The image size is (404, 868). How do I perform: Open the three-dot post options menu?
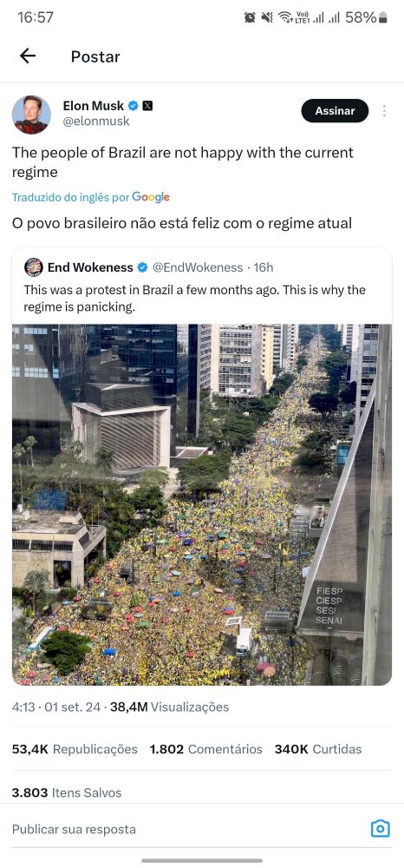pyautogui.click(x=384, y=111)
